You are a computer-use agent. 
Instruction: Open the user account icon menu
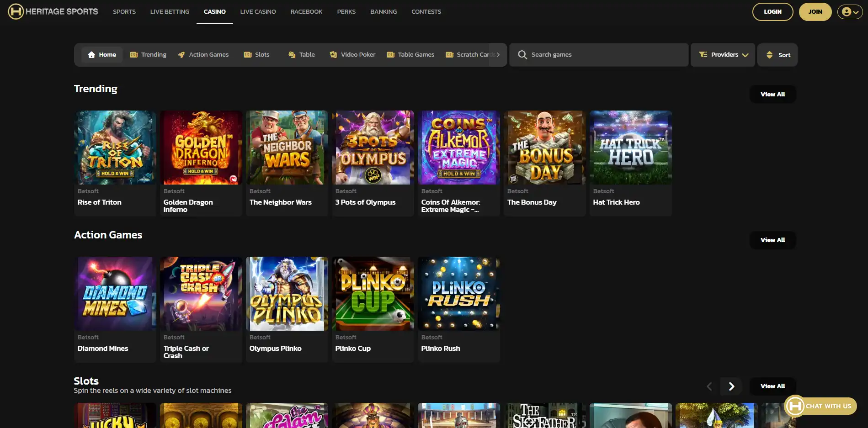click(x=850, y=12)
